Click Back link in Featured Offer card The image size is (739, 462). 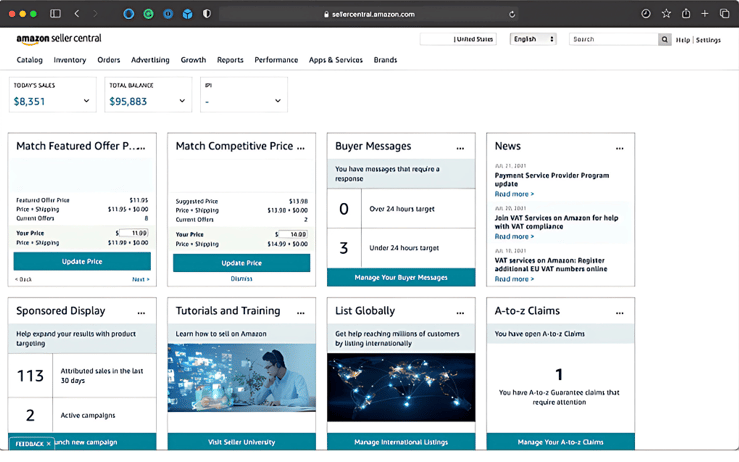pos(23,280)
